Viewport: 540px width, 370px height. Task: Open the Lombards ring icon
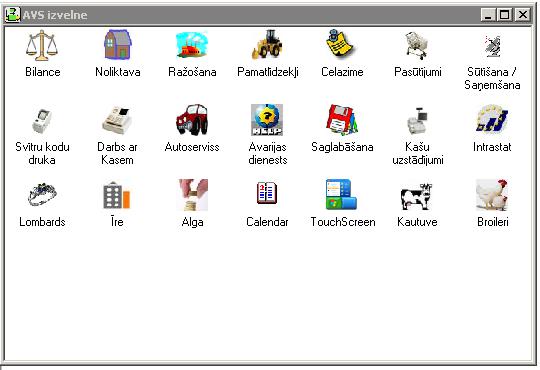pyautogui.click(x=42, y=195)
